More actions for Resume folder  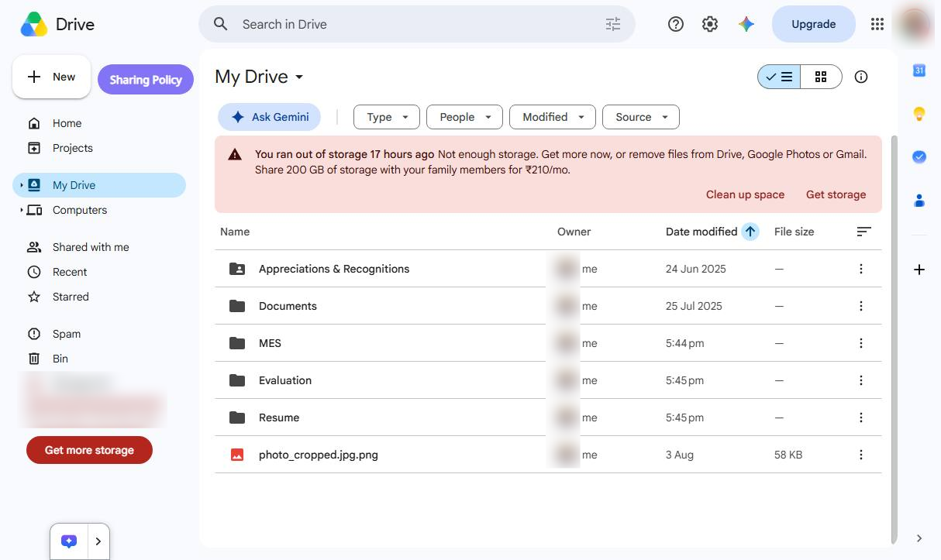860,417
